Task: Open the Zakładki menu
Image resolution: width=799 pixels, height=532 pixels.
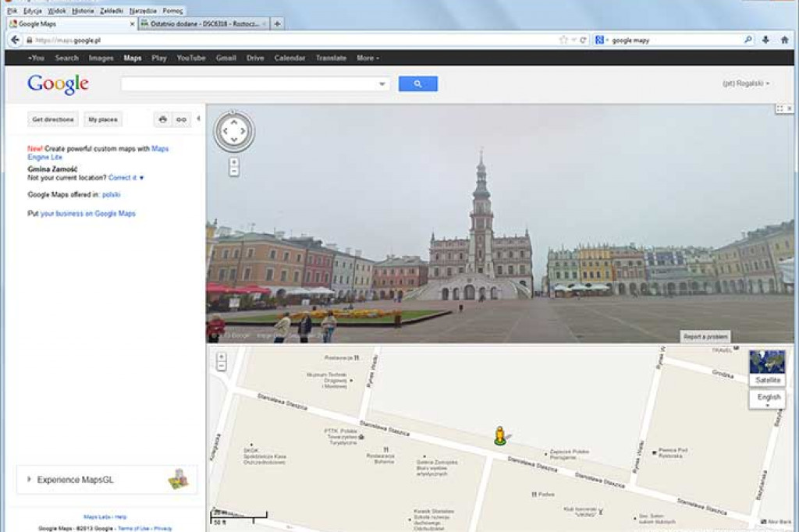Action: (112, 11)
